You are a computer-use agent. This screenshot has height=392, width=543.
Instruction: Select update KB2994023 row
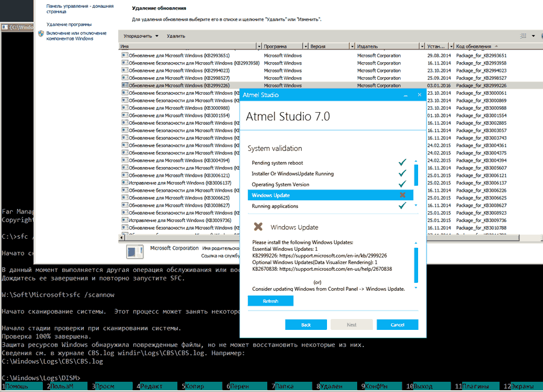coord(331,71)
